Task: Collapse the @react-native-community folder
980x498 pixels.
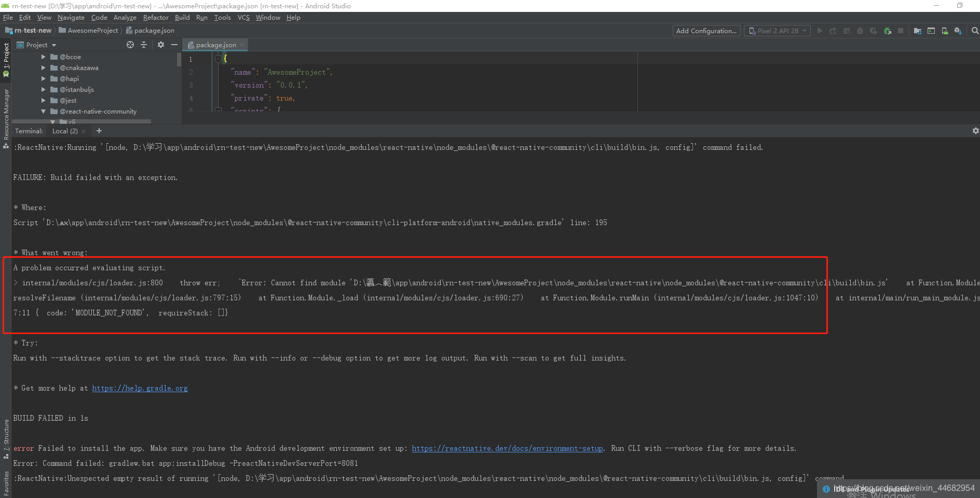Action: tap(44, 112)
